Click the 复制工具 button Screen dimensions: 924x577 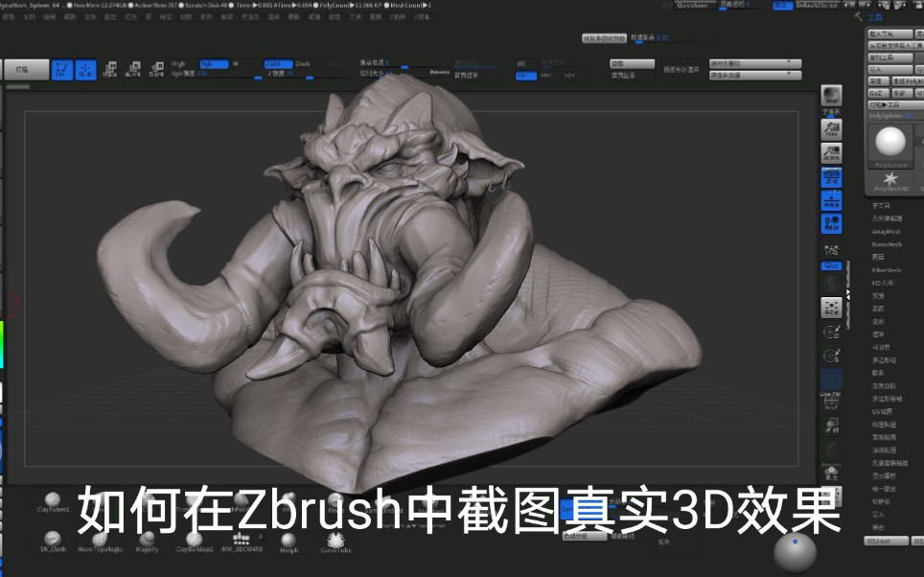[x=889, y=58]
